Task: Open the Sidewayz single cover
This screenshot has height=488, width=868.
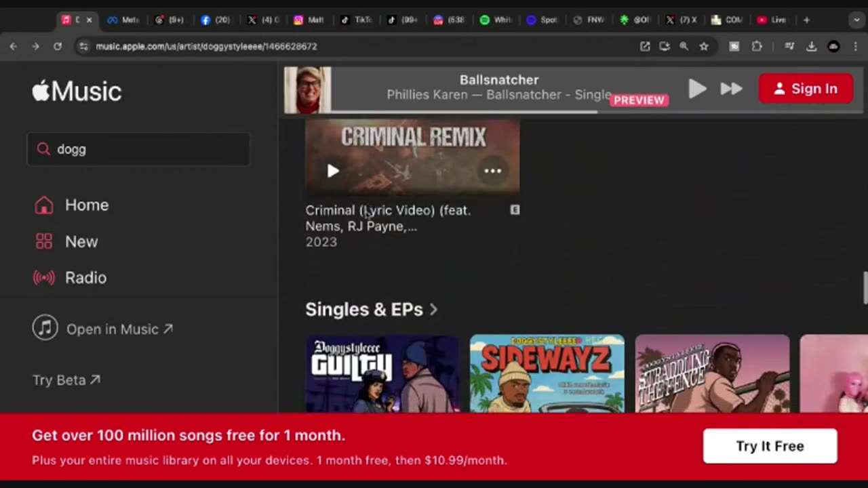Action: (547, 374)
